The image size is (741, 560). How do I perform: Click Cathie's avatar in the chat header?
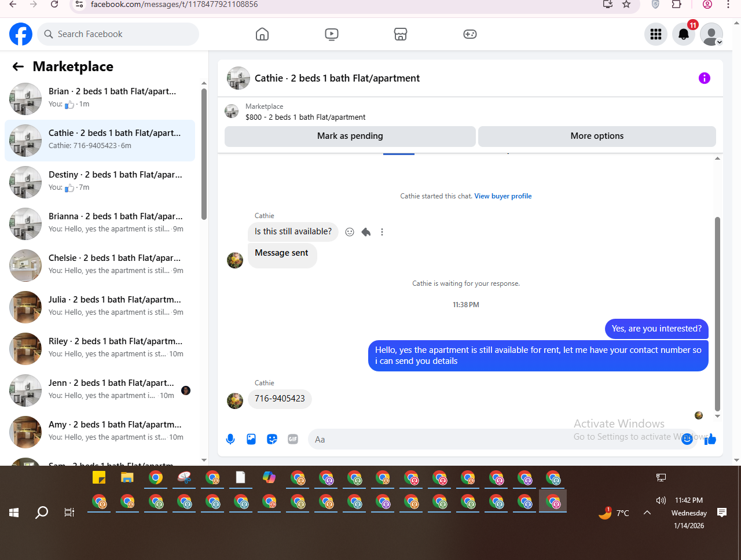point(239,78)
